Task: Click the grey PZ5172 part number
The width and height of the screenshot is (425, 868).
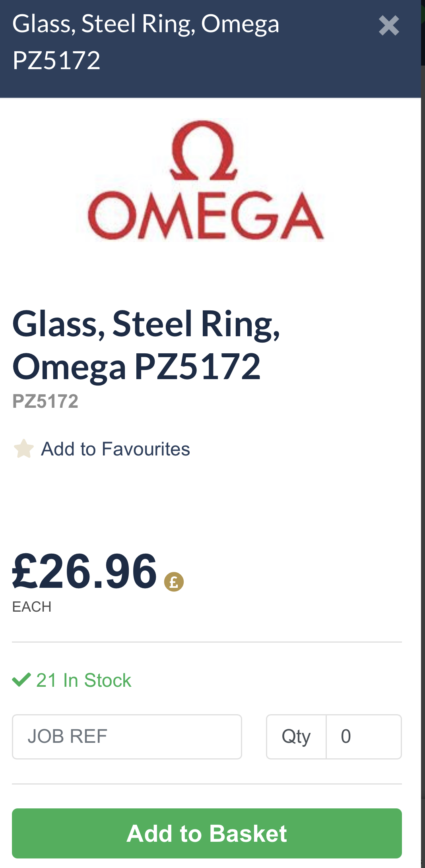Action: pos(45,401)
